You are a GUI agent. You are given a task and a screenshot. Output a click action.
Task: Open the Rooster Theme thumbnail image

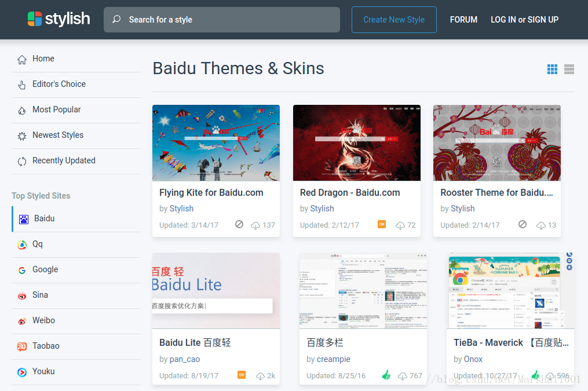(x=497, y=143)
